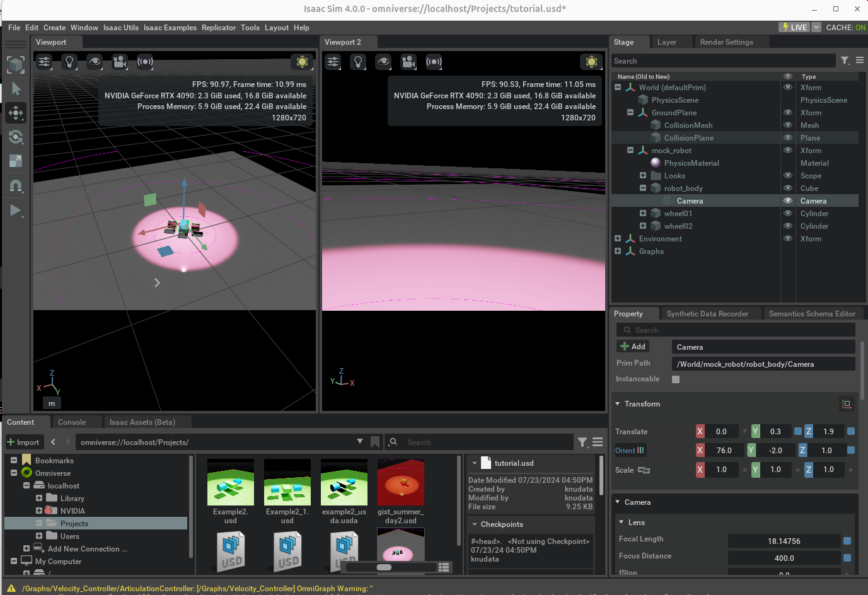Viewport: 868px width, 595px height.
Task: Expand the wheel02 tree node
Action: point(643,226)
